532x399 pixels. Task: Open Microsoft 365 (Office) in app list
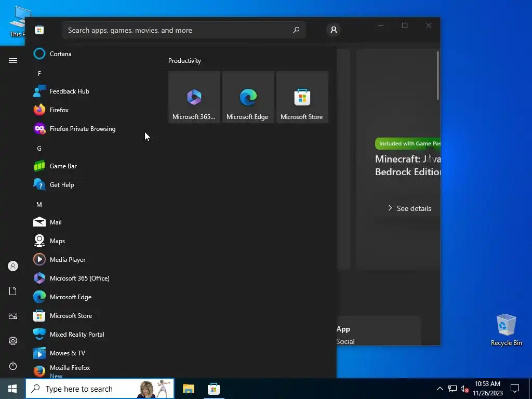(91, 278)
